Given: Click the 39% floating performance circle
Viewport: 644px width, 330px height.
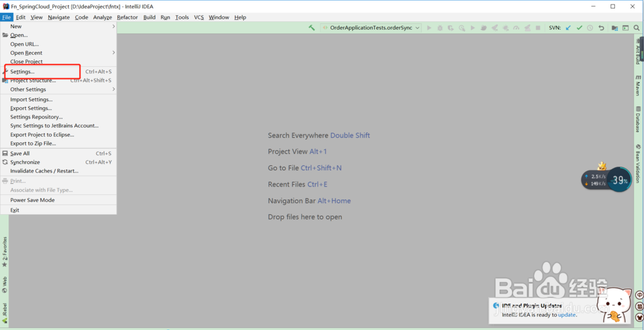Looking at the screenshot, I should (620, 179).
